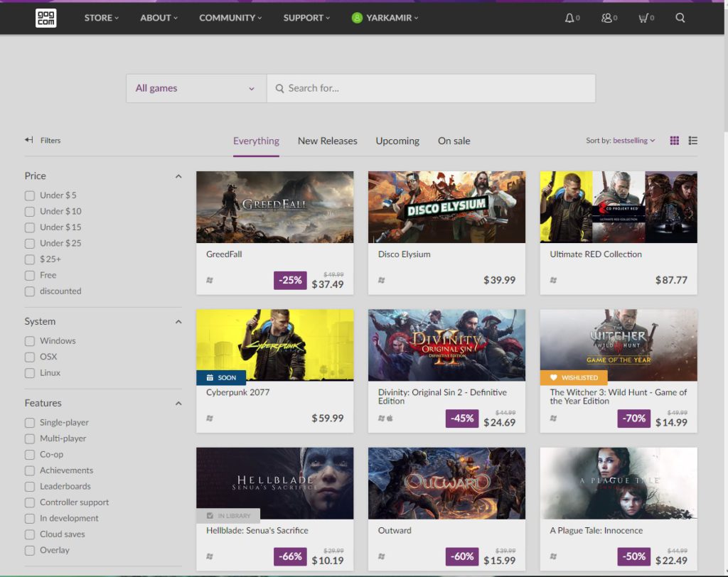Open the friends icon in header
Screen dimensions: 728x577
coord(606,18)
